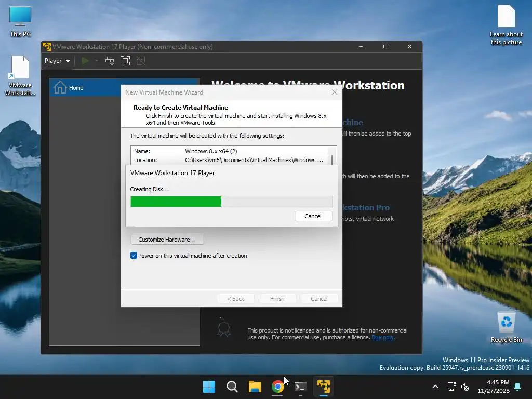Open File Explorer from taskbar
This screenshot has width=532, height=399.
(x=255, y=387)
